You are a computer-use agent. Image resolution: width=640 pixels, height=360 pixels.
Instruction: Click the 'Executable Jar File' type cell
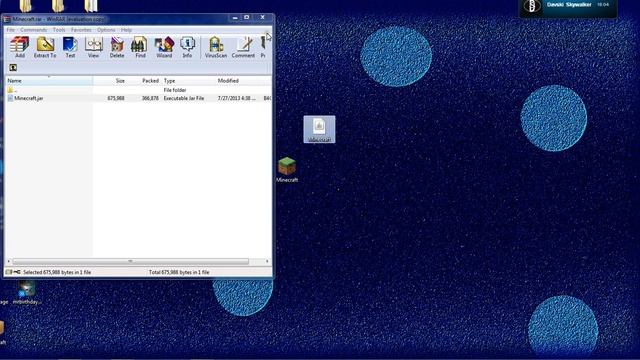184,98
